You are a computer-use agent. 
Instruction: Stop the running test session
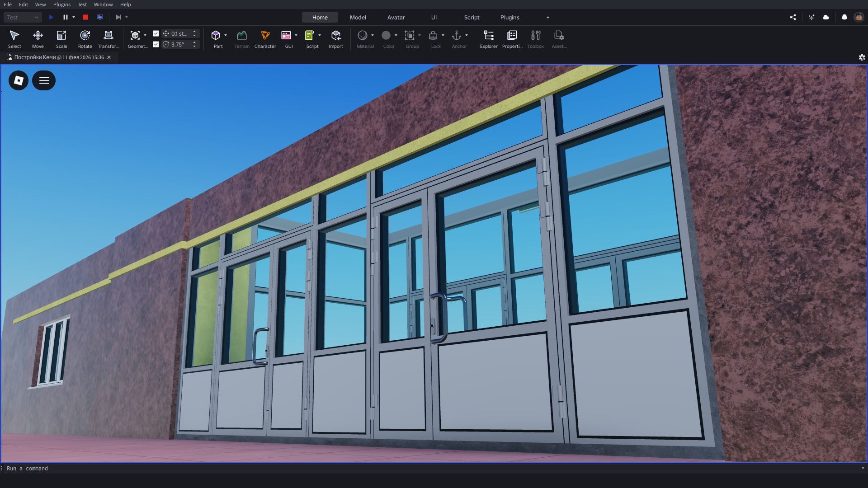(85, 17)
